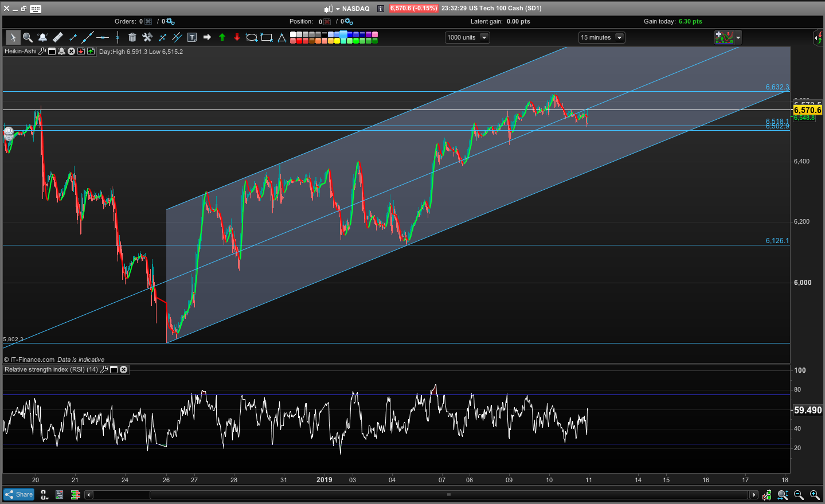Select the ellipse drawing tool
The height and width of the screenshot is (504, 825).
click(x=252, y=37)
